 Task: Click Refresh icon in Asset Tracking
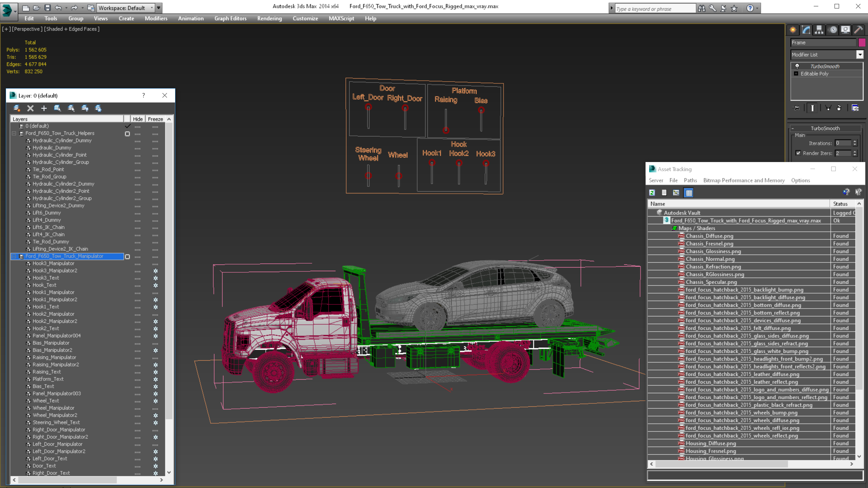pos(652,193)
